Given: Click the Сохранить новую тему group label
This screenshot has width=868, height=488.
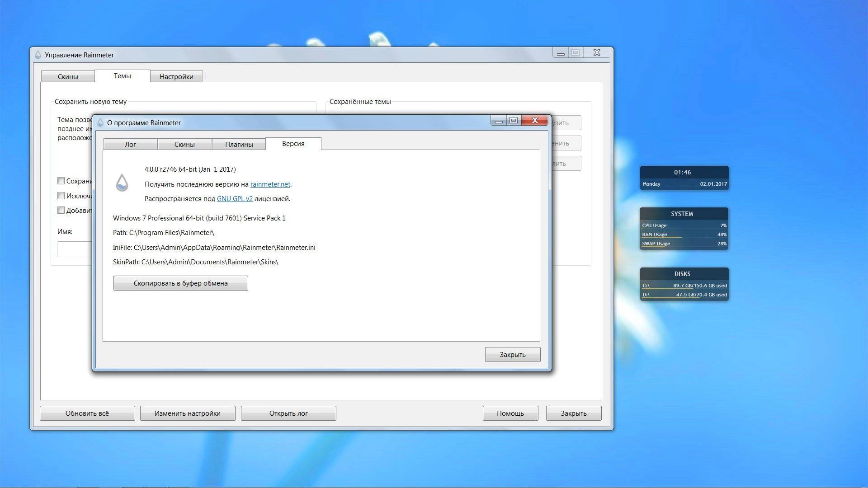Looking at the screenshot, I should click(x=90, y=102).
